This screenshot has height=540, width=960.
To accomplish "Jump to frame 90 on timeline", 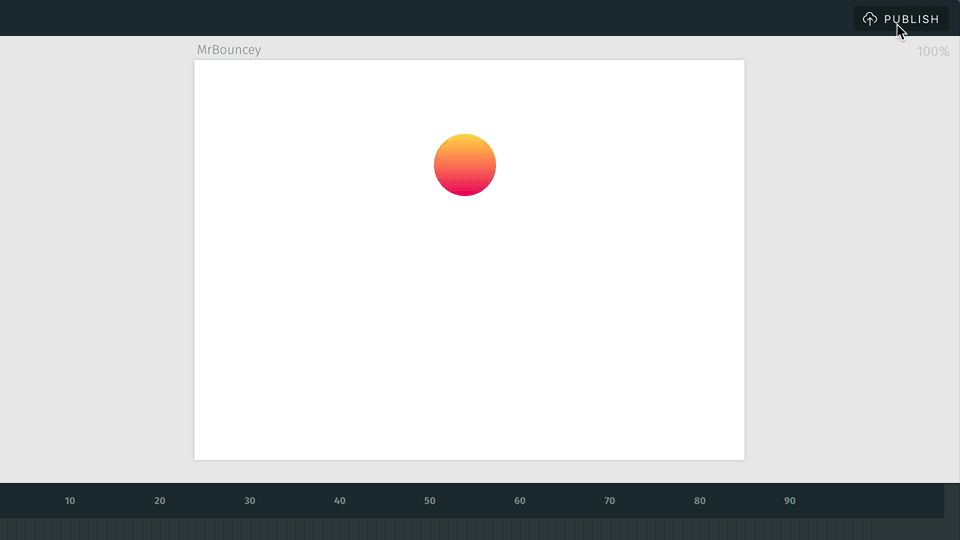I will coord(790,501).
